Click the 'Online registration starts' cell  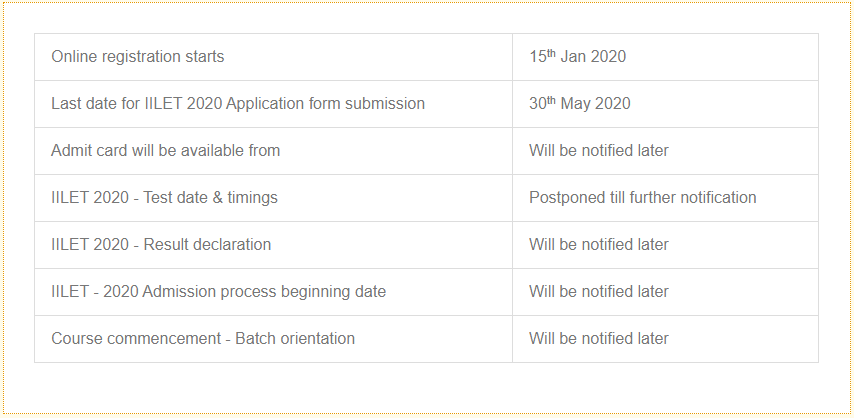[138, 57]
